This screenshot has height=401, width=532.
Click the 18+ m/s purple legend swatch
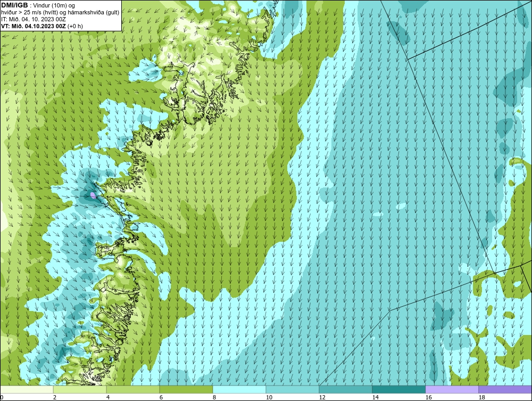pos(505,389)
